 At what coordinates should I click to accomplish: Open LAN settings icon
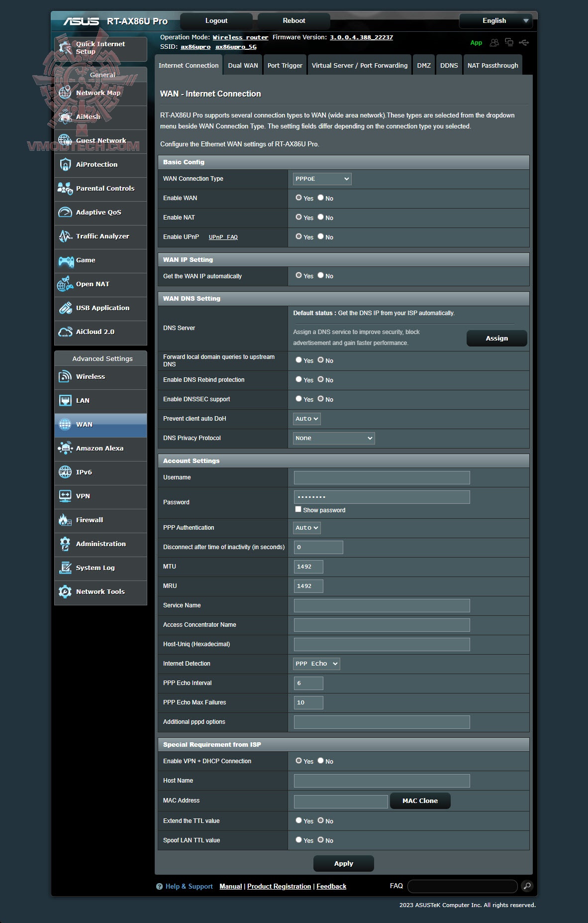click(x=65, y=400)
